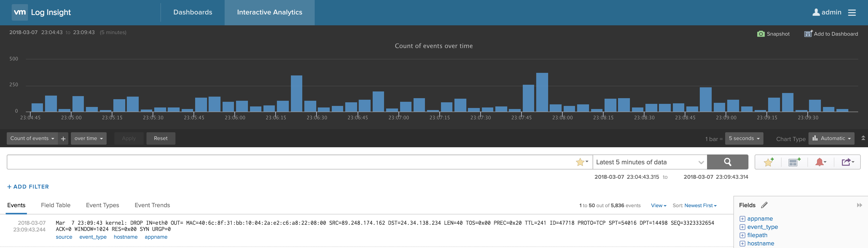
Task: Click the red bell alert icon
Action: click(x=820, y=162)
